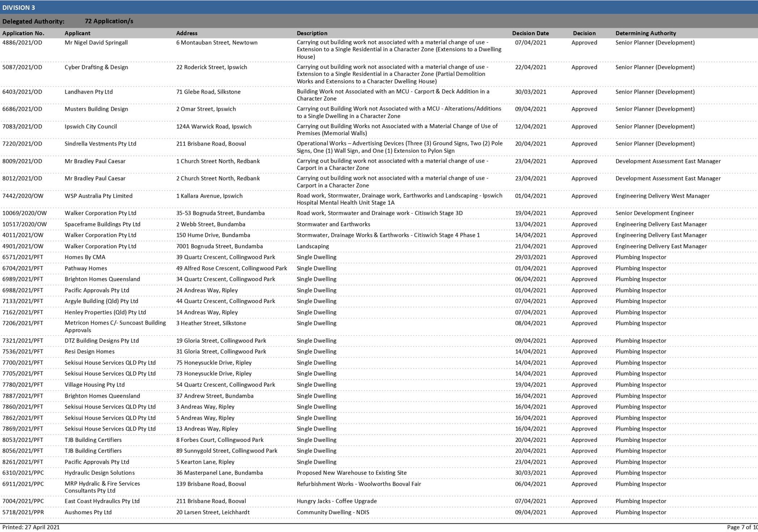
Task: Click Senior Development Engineer authority cell
Action: pos(654,213)
